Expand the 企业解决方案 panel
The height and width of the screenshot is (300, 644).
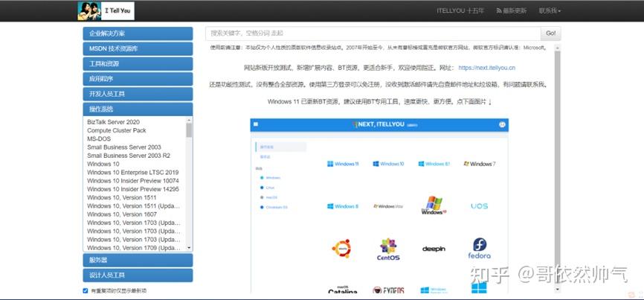click(x=138, y=33)
